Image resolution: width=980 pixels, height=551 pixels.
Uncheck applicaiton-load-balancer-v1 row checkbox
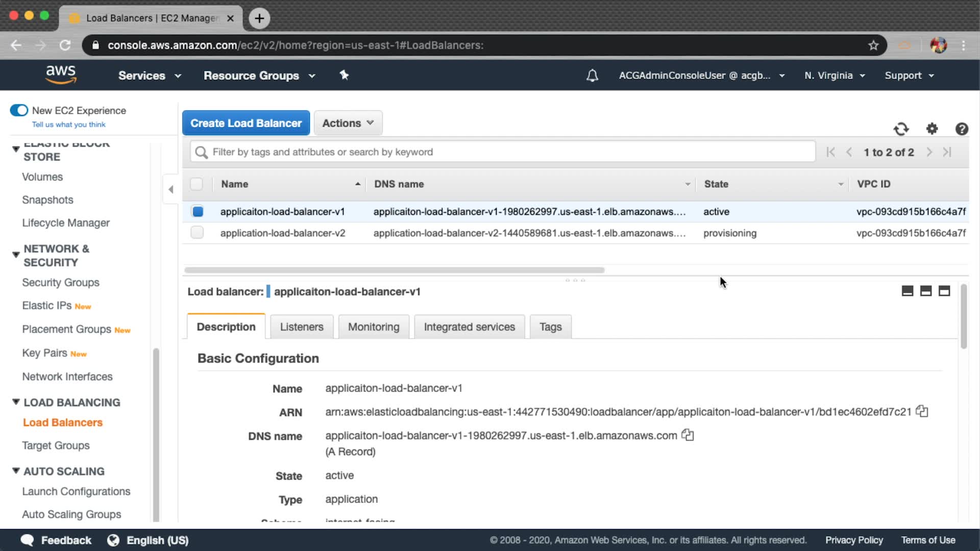[x=198, y=211]
